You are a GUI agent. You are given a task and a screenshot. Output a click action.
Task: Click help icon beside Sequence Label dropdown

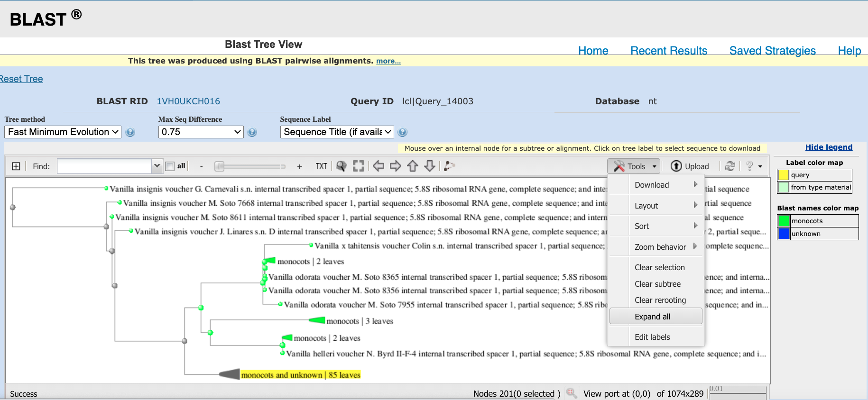(x=403, y=132)
